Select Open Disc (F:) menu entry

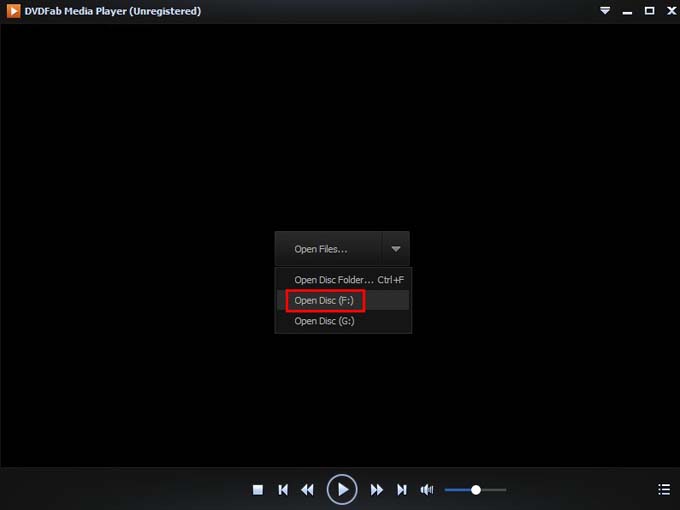point(343,300)
